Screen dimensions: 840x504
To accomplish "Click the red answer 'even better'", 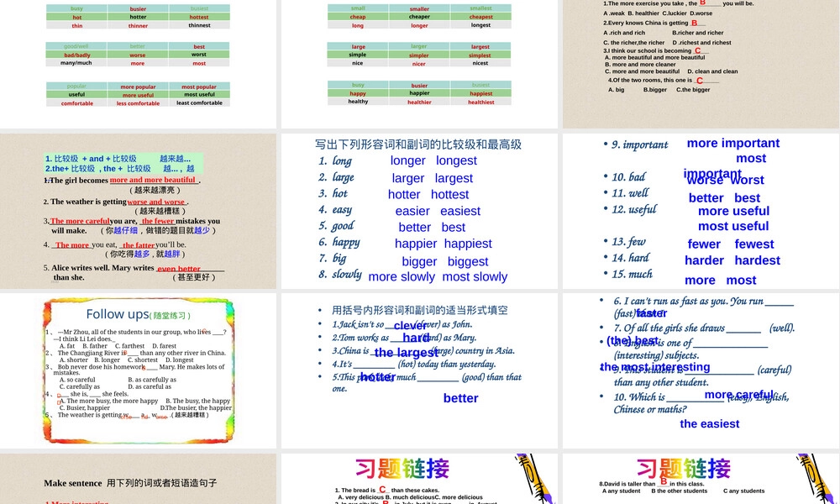I will coord(179,269).
